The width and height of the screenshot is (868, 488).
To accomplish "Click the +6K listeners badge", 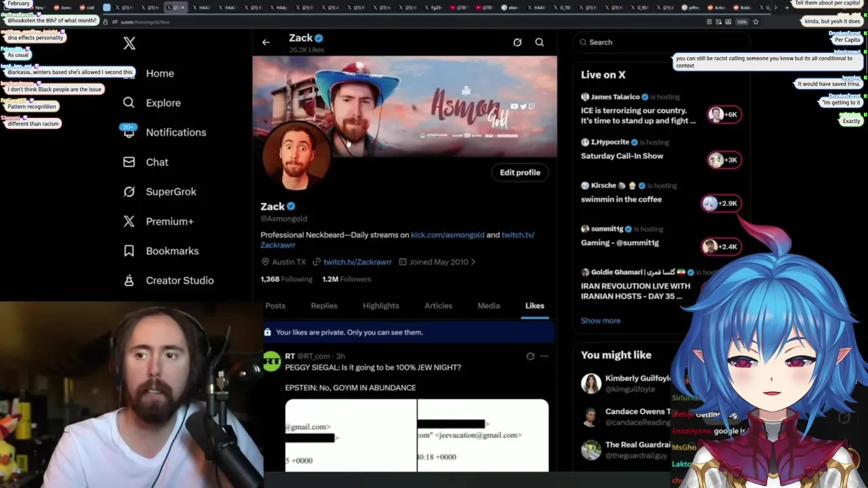I will pyautogui.click(x=724, y=115).
